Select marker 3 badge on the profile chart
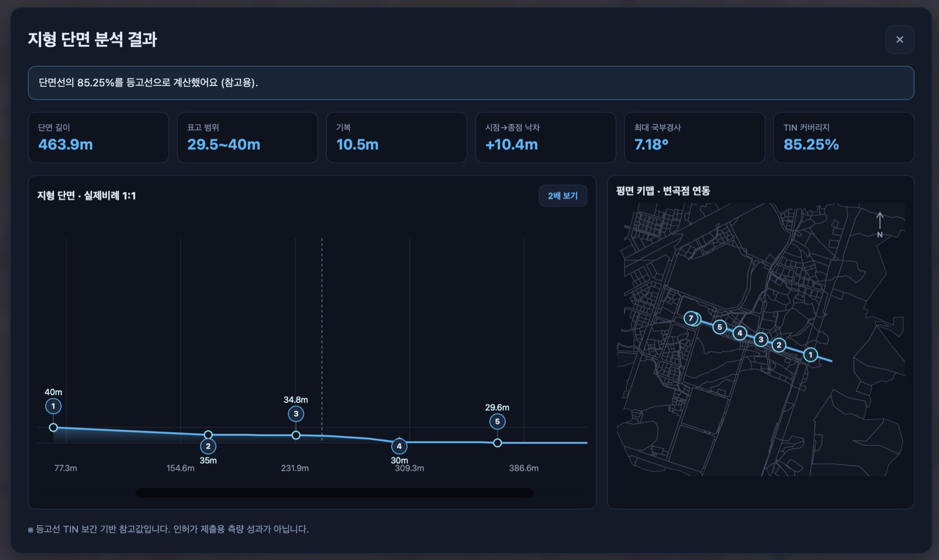The image size is (939, 560). tap(296, 414)
